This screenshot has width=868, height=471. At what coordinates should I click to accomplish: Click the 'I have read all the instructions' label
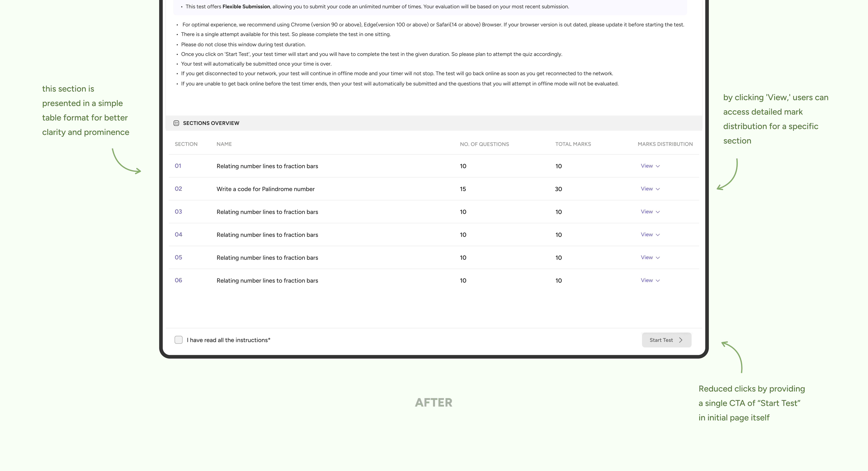pos(228,340)
